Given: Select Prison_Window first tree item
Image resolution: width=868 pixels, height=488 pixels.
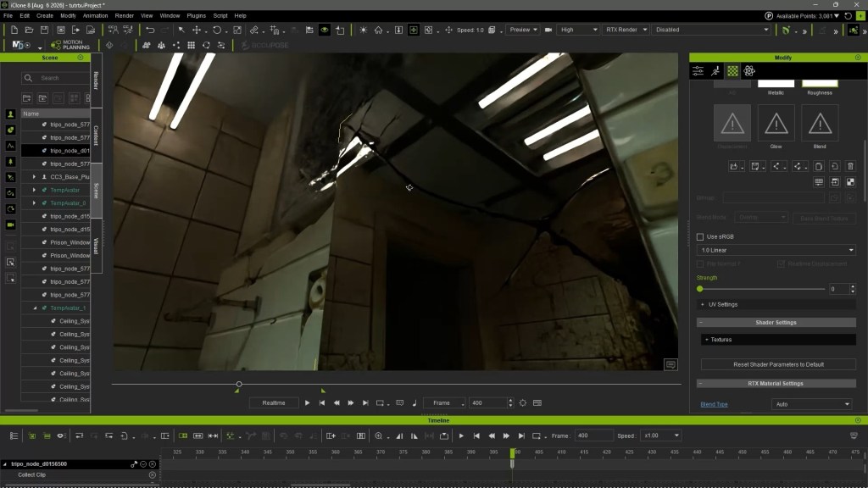Looking at the screenshot, I should point(70,242).
